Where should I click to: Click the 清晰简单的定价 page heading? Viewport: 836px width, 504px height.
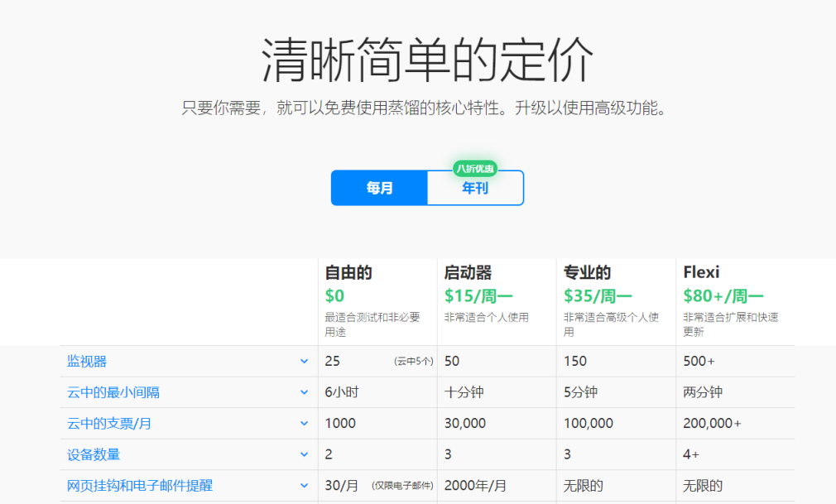pyautogui.click(x=427, y=61)
